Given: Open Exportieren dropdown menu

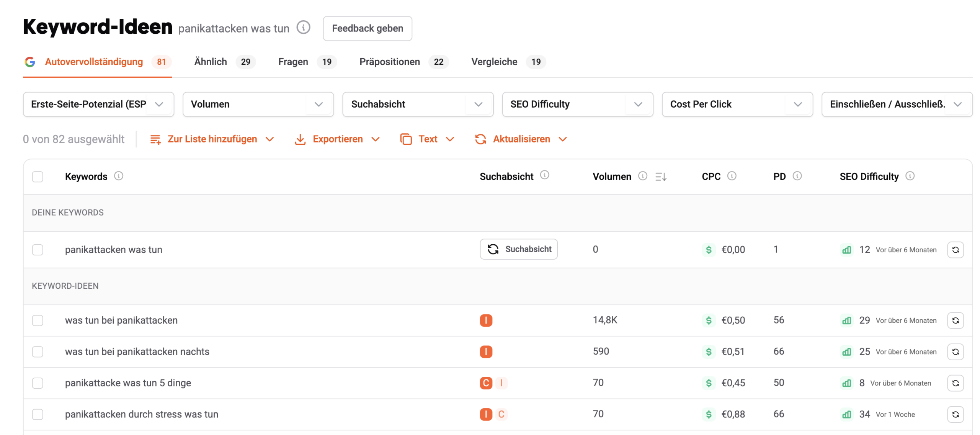Looking at the screenshot, I should [337, 139].
